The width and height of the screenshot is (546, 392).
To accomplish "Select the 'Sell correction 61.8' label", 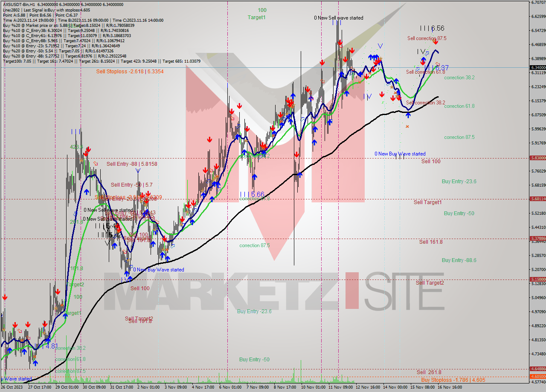I will point(426,72).
